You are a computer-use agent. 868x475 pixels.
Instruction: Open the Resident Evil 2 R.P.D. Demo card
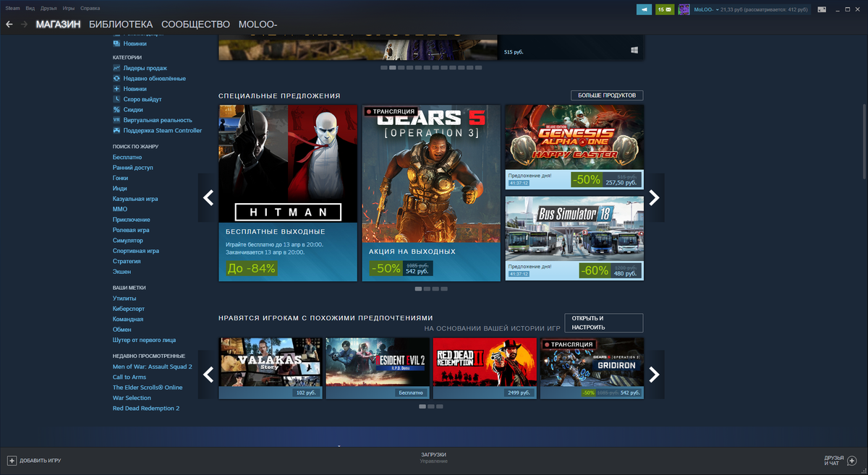tap(378, 369)
